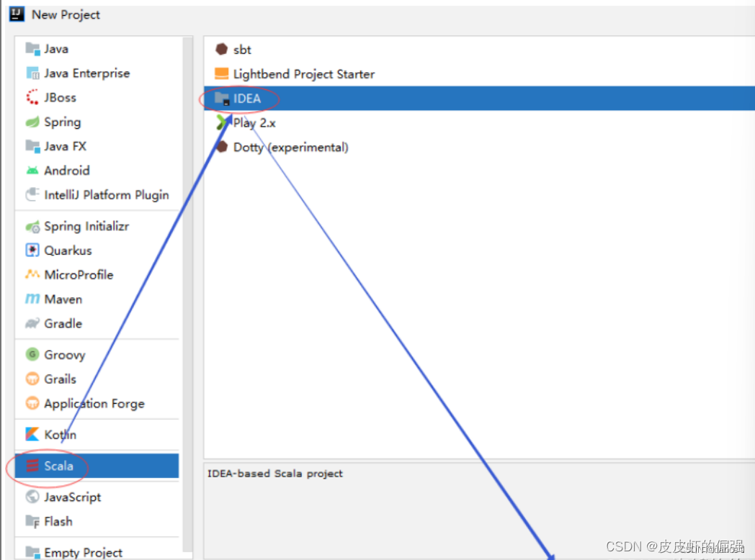Click the Scala red bars icon

tap(32, 466)
